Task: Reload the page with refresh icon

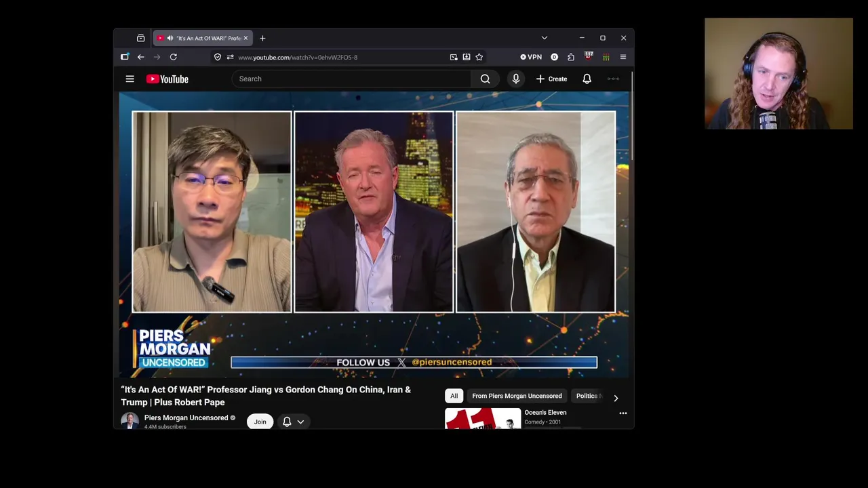Action: coord(174,57)
